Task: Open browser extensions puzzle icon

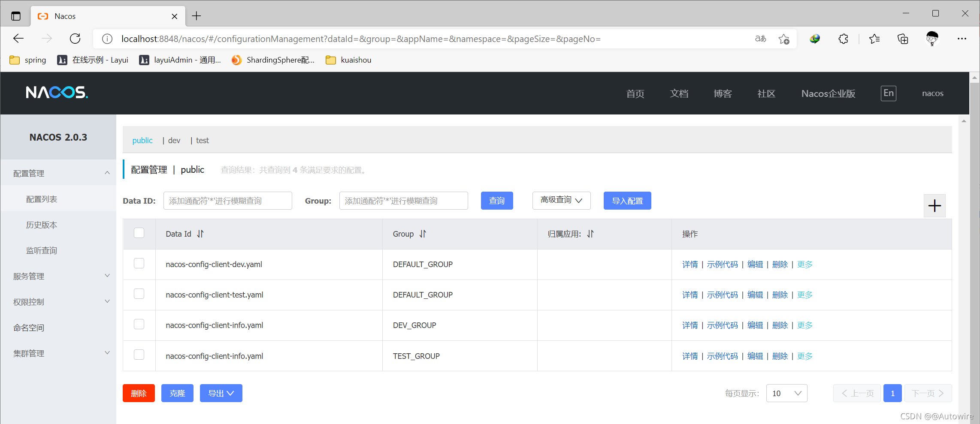Action: click(843, 39)
